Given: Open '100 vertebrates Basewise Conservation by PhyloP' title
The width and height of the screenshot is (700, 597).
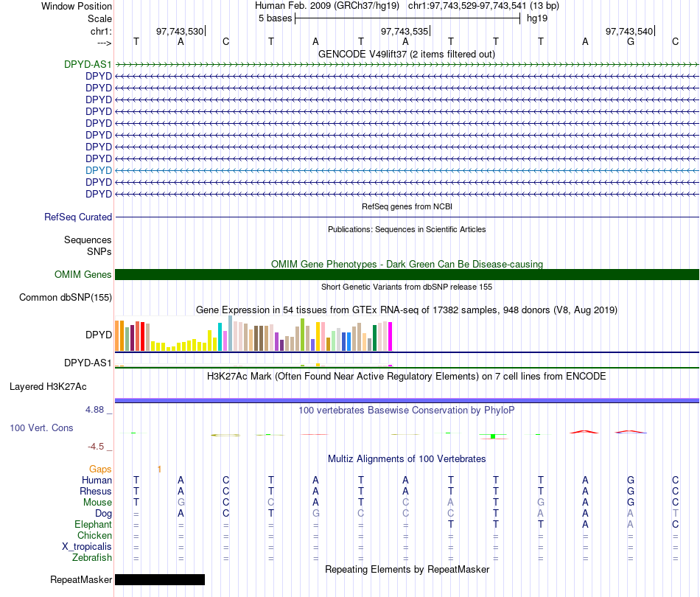Looking at the screenshot, I should (407, 411).
